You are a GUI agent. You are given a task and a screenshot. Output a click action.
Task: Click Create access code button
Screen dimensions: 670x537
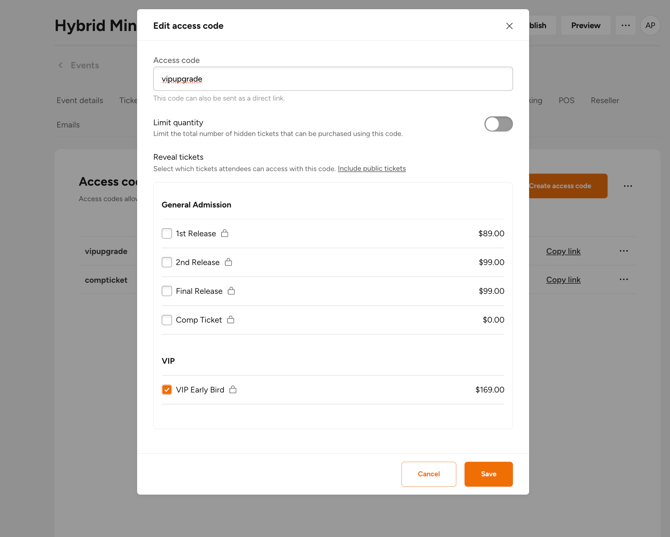tap(568, 186)
